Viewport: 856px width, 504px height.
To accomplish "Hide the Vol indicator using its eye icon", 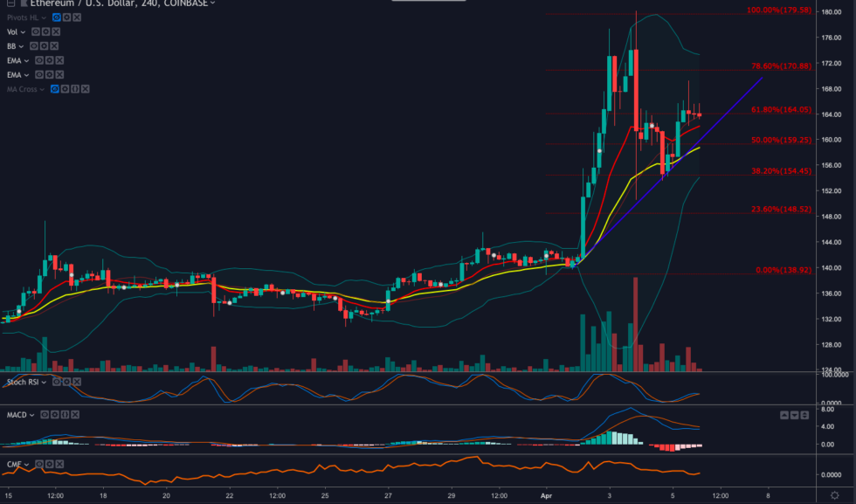I will click(35, 31).
